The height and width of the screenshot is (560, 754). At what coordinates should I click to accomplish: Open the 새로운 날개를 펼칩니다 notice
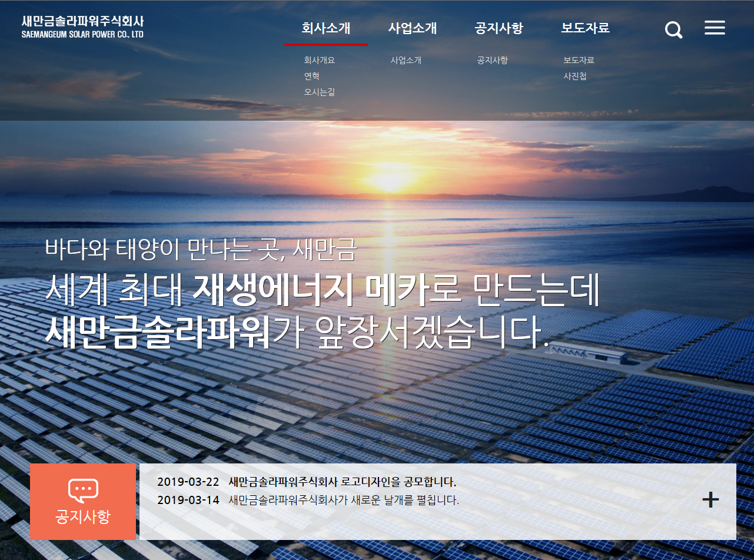tap(343, 501)
